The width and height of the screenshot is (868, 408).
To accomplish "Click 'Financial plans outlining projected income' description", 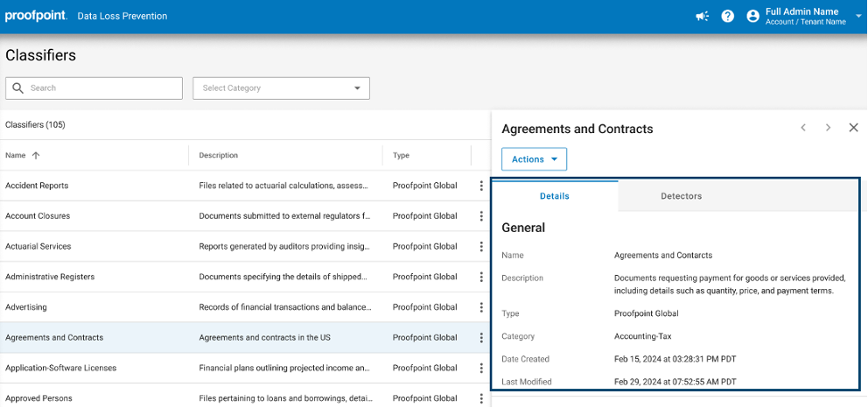I will point(284,368).
